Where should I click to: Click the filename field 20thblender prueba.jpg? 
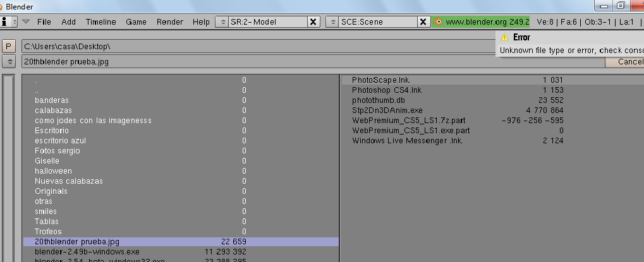click(x=313, y=61)
